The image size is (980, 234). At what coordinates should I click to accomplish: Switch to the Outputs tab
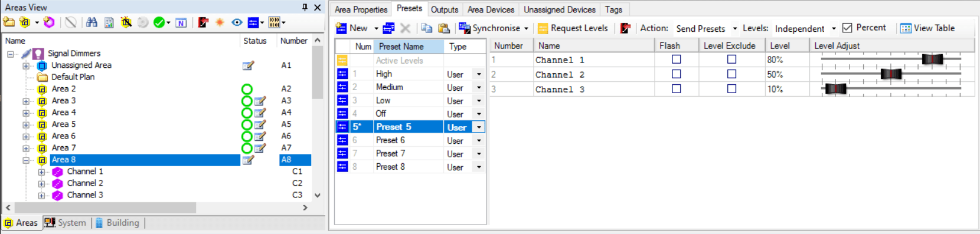click(445, 9)
